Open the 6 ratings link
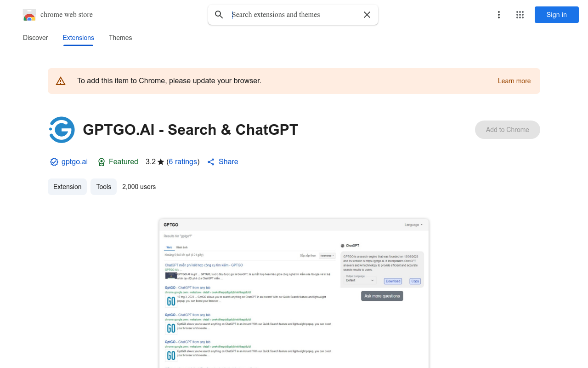Screen dimensions: 588x368 183,162
